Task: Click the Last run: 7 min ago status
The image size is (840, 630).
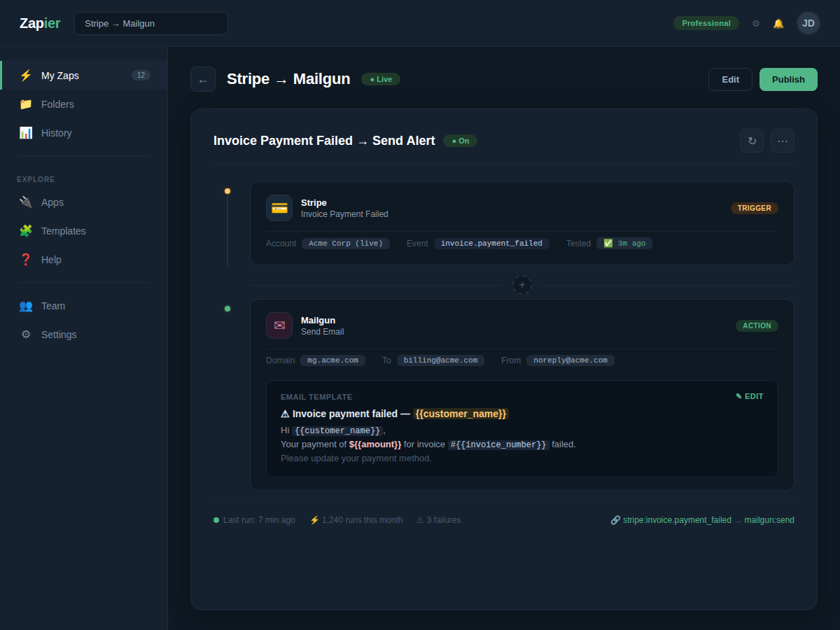Action: click(x=254, y=520)
